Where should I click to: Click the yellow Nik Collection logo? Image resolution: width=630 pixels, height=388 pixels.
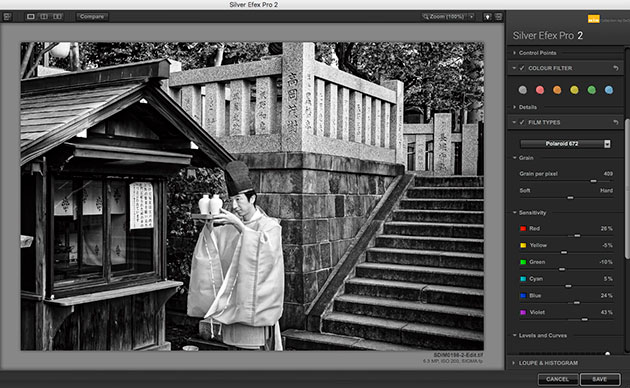point(593,18)
